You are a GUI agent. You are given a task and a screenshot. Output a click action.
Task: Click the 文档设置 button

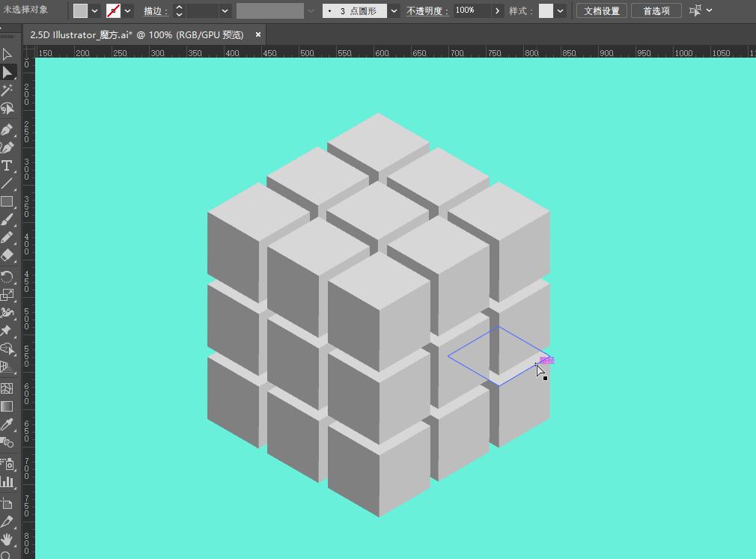click(x=601, y=11)
